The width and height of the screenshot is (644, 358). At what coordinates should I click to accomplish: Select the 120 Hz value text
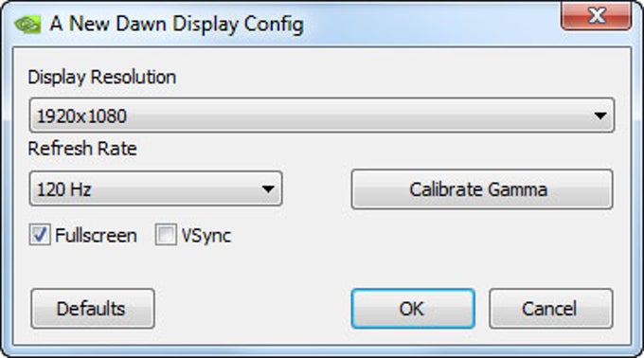click(64, 189)
